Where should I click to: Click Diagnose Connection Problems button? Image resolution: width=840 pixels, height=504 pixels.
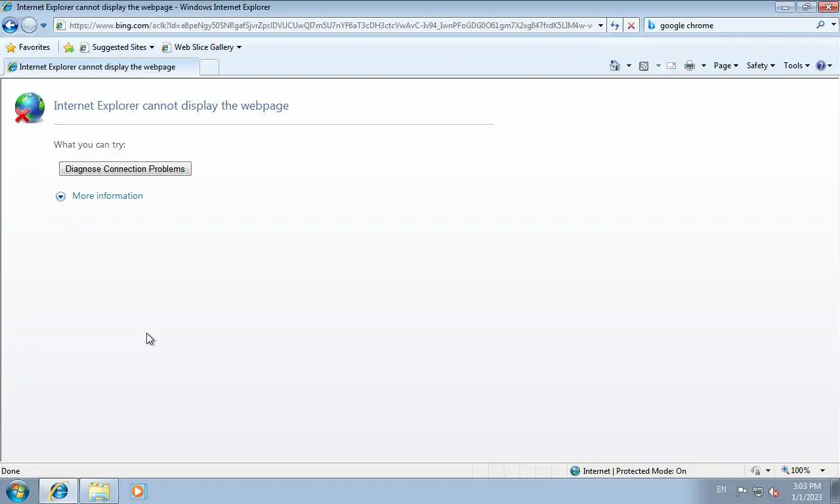coord(125,169)
